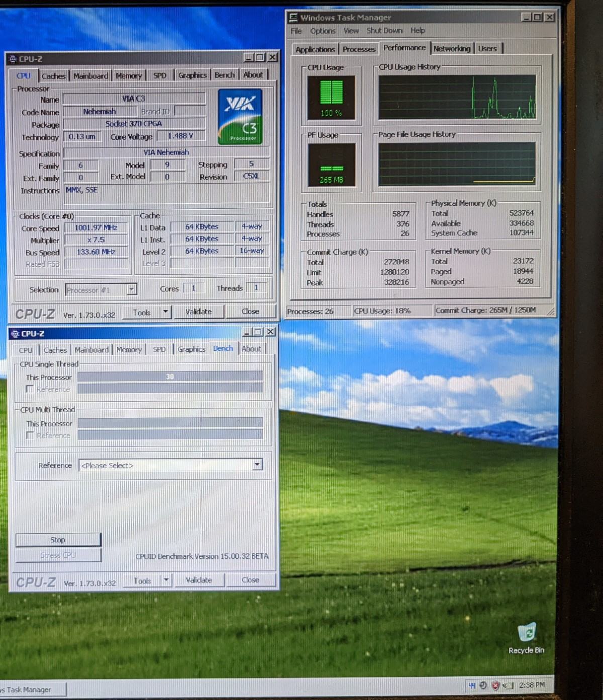This screenshot has width=603, height=700.
Task: Switch to the Users tab in Task Manager
Action: point(487,49)
